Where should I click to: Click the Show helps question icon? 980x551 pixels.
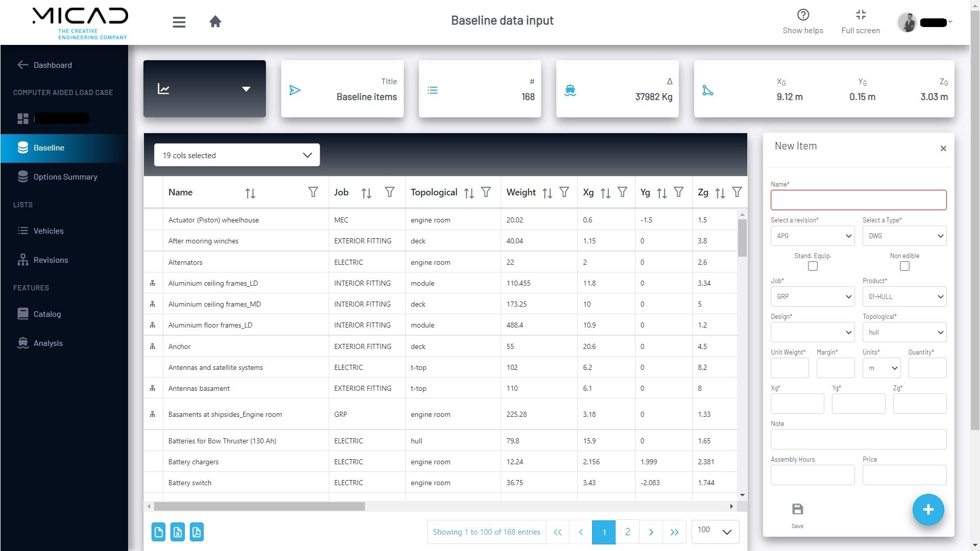coord(803,15)
